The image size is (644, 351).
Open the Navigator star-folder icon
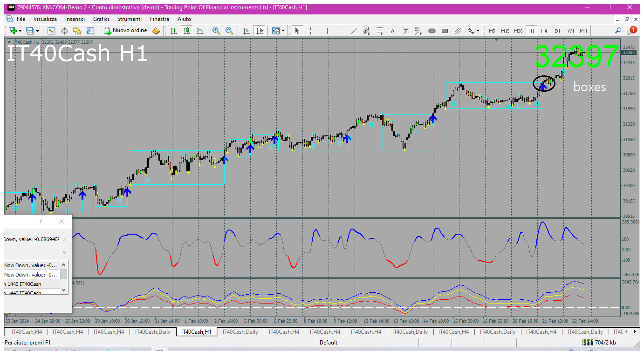[77, 31]
